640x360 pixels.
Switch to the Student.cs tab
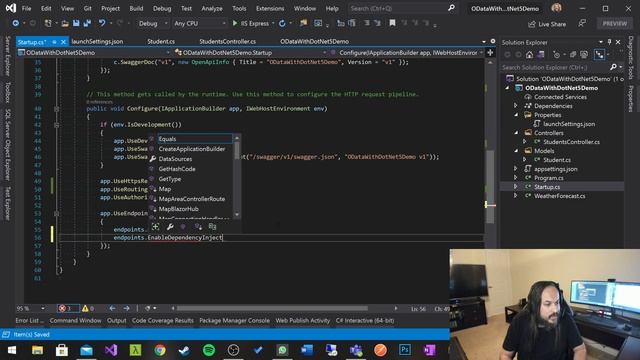click(x=161, y=42)
